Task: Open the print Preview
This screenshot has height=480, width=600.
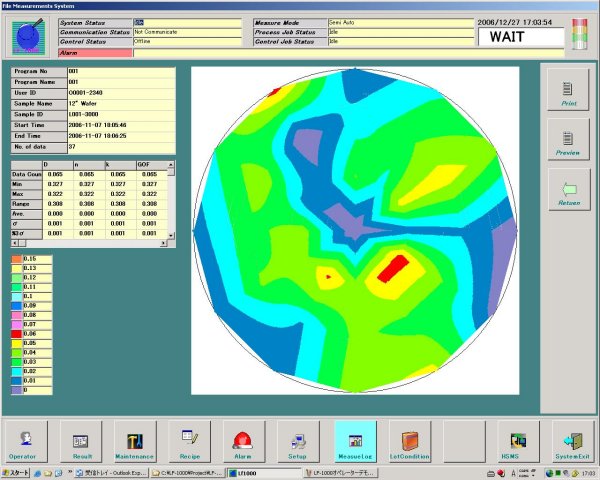Action: [x=568, y=140]
